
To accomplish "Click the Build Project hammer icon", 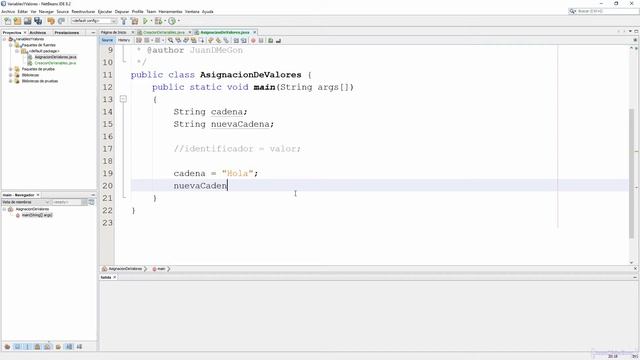I will click(x=124, y=21).
